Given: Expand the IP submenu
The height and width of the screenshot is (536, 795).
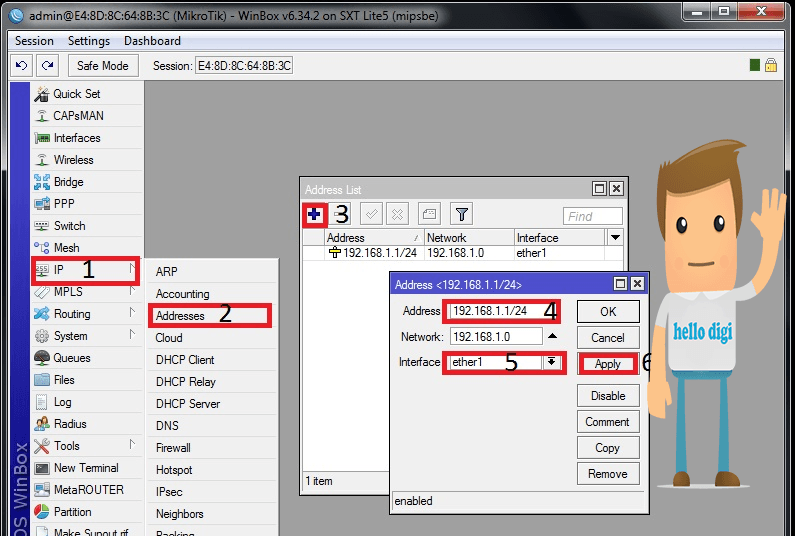Looking at the screenshot, I should [87, 270].
